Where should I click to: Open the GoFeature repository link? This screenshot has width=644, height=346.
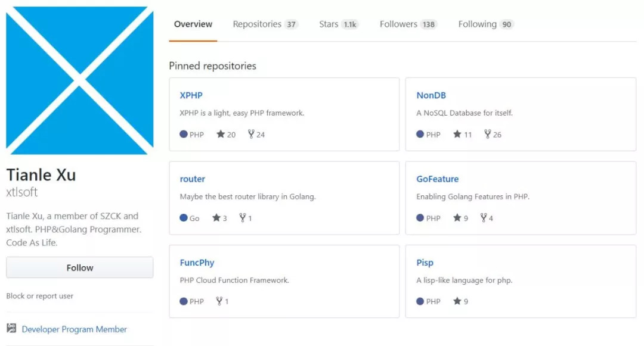[438, 179]
